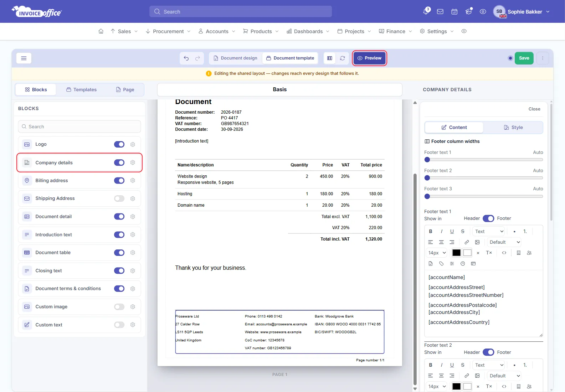Click the redo arrow in editor toolbar
565x392 pixels.
pos(197,58)
